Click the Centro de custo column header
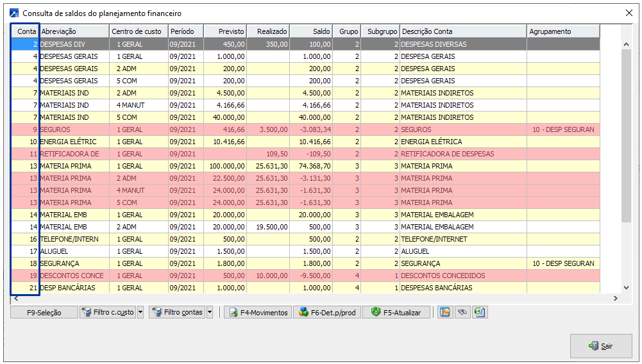This screenshot has width=642, height=364. 137,31
